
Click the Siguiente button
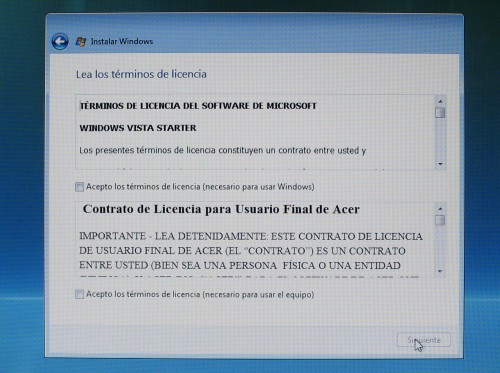[424, 340]
